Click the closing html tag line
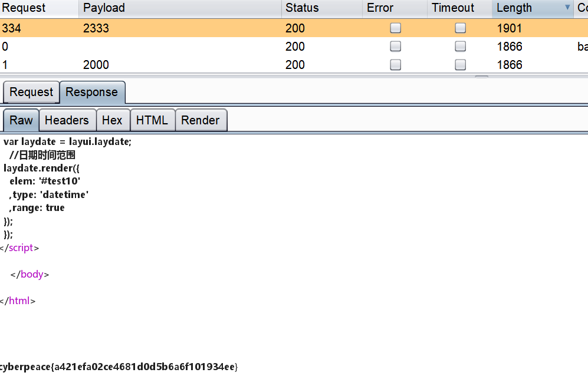The width and height of the screenshot is (588, 389). [18, 301]
